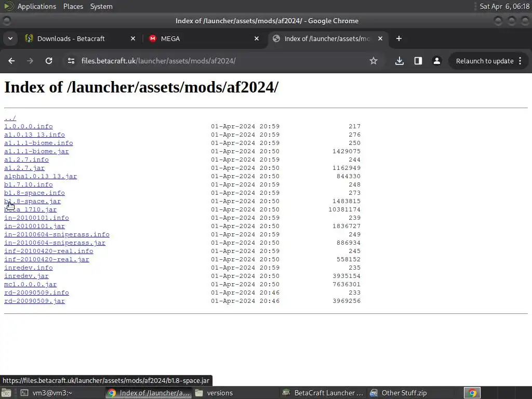This screenshot has height=399, width=532.
Task: Go back to the previous page
Action: point(11,61)
